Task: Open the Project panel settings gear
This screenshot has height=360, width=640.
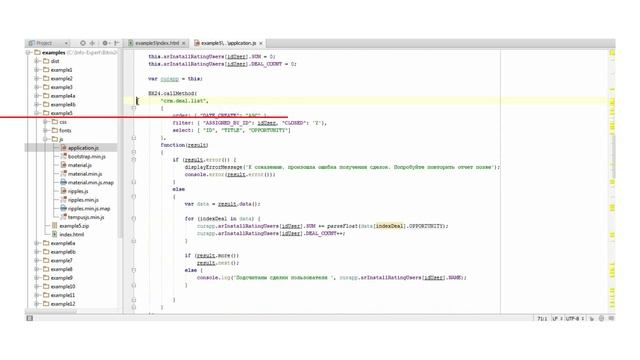Action: click(105, 43)
